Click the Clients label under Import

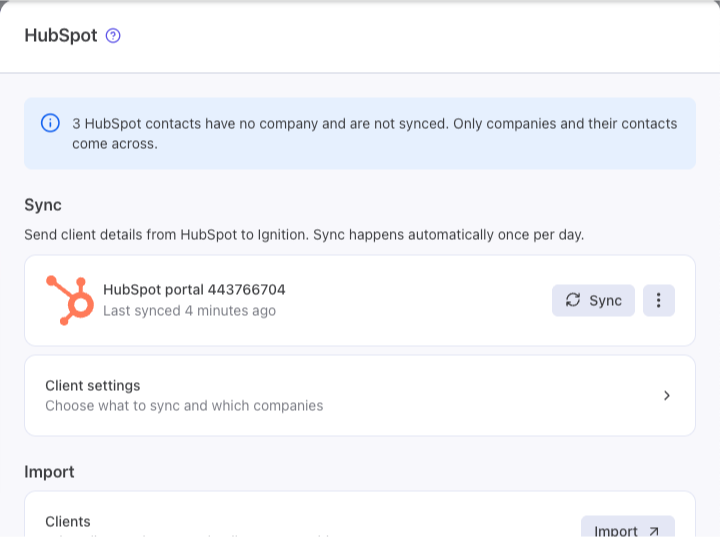(x=68, y=522)
